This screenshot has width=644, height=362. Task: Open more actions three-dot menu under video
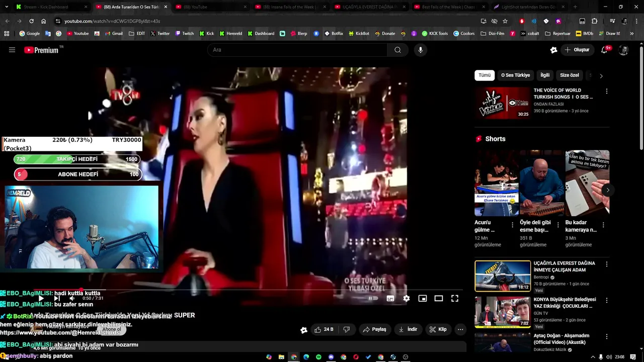click(x=460, y=329)
